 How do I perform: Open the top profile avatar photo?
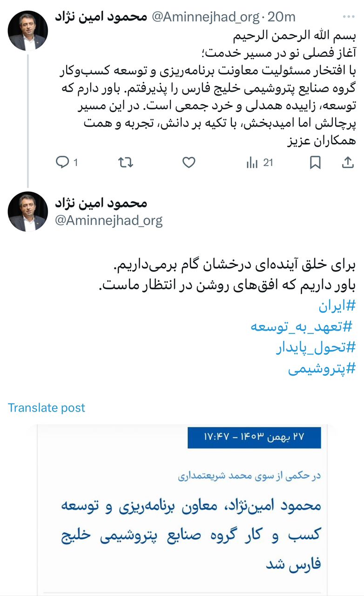click(x=28, y=31)
